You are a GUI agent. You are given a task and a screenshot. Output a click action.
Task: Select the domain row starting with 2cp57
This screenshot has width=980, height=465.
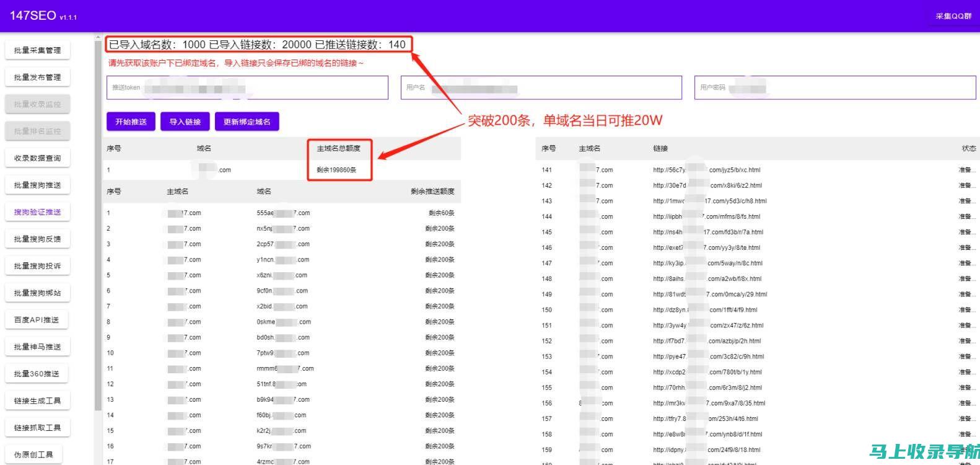click(282, 244)
